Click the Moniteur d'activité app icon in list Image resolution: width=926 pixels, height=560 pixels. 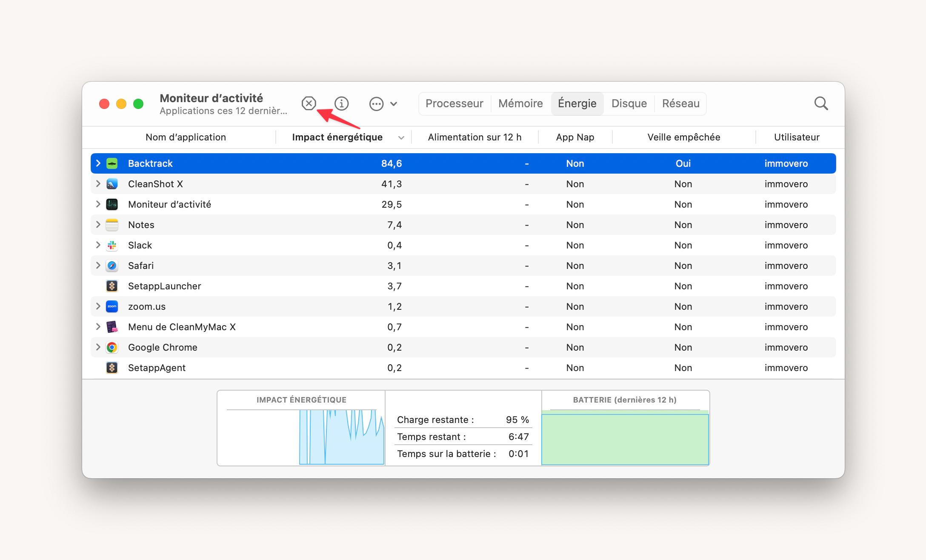click(112, 204)
